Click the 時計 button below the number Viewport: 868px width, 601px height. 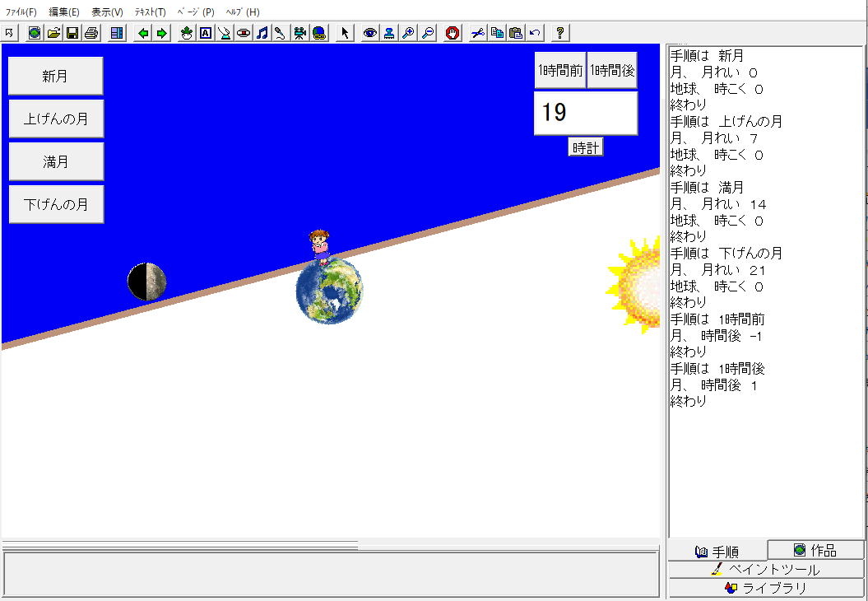point(586,147)
